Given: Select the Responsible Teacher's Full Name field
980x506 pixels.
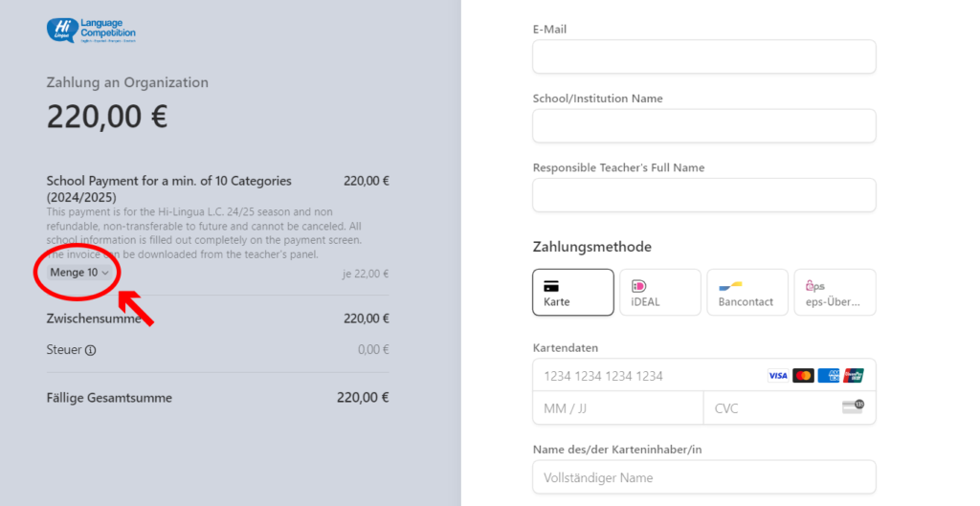Looking at the screenshot, I should click(703, 194).
